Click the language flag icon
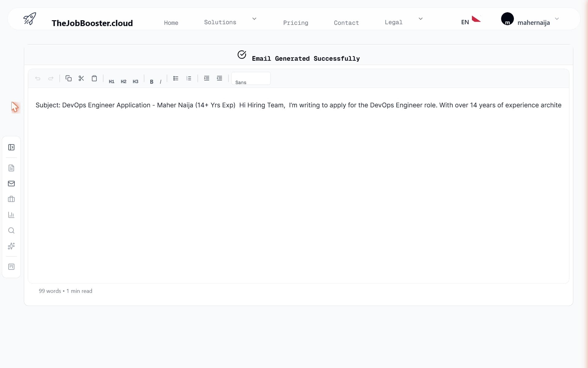The height and width of the screenshot is (368, 588). [x=476, y=19]
